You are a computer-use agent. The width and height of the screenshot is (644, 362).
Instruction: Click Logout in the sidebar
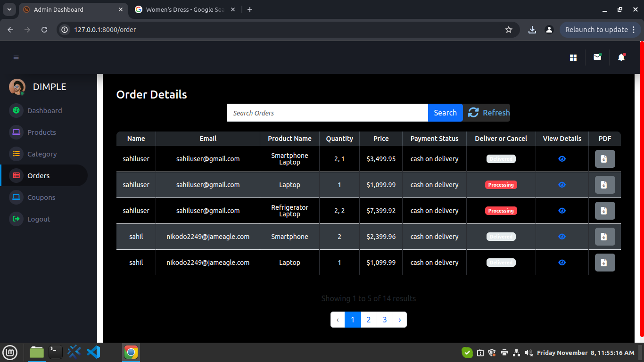[39, 219]
